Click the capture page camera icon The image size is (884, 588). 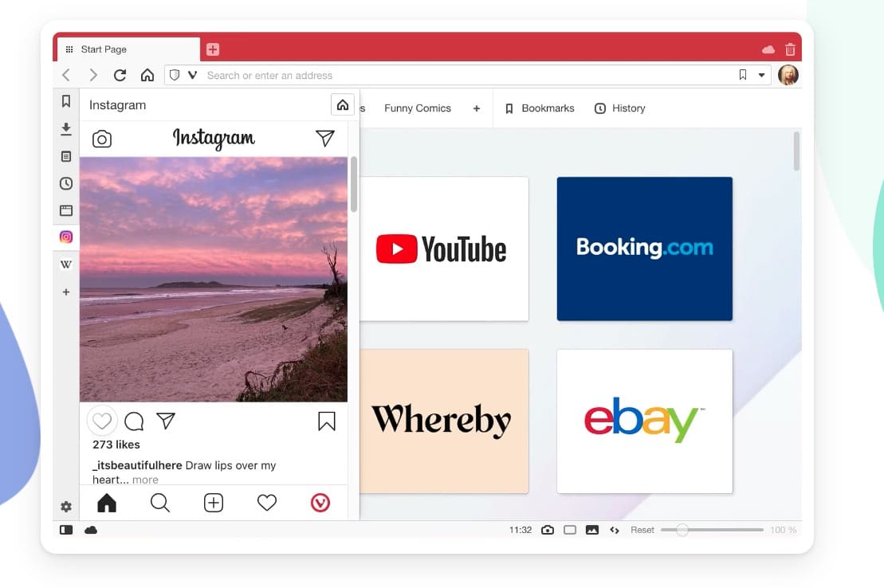click(x=548, y=530)
